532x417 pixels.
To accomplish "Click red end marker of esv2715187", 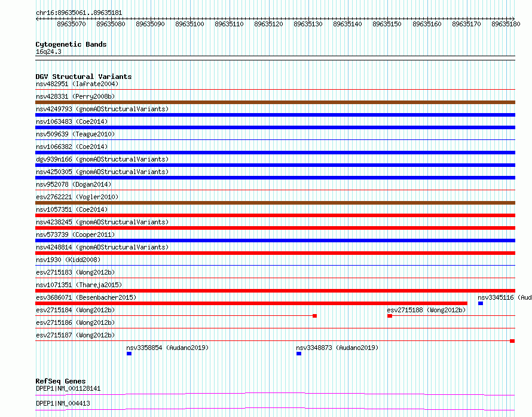I will point(512,341).
